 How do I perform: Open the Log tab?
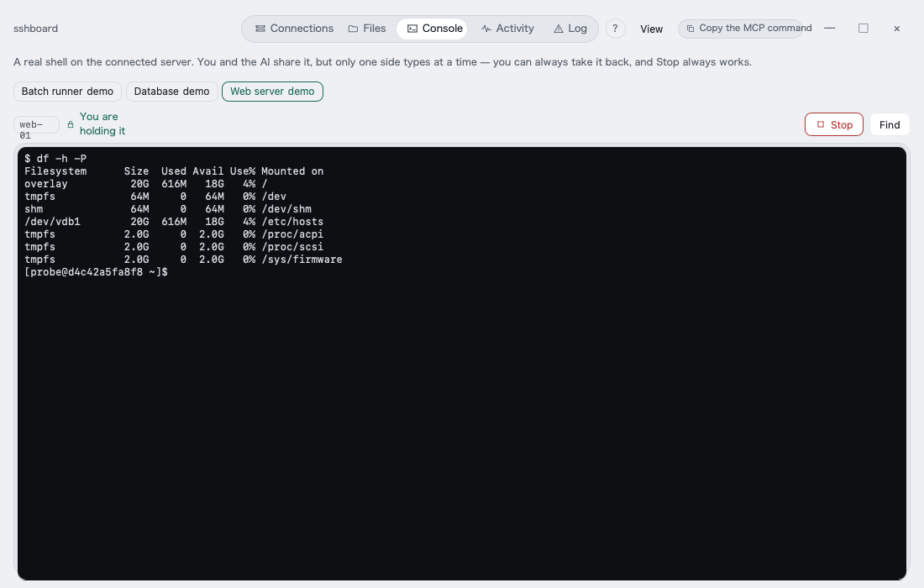click(x=570, y=29)
